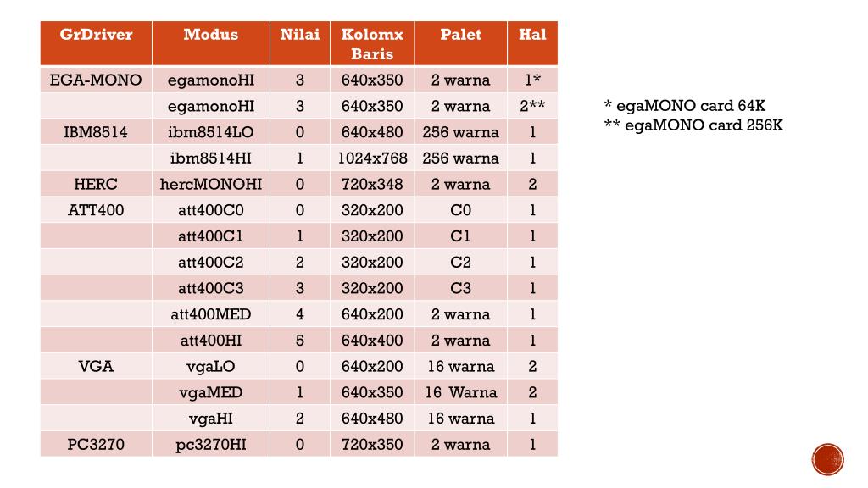
Task: Click the vgaHI mode cell
Action: 211,418
